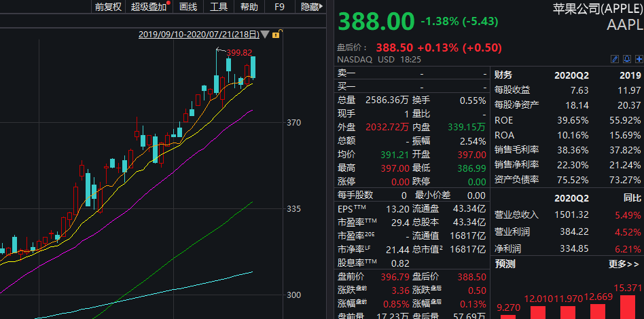Open the 帮助 help menu
Screen dimensions: 644x319
pos(249,7)
